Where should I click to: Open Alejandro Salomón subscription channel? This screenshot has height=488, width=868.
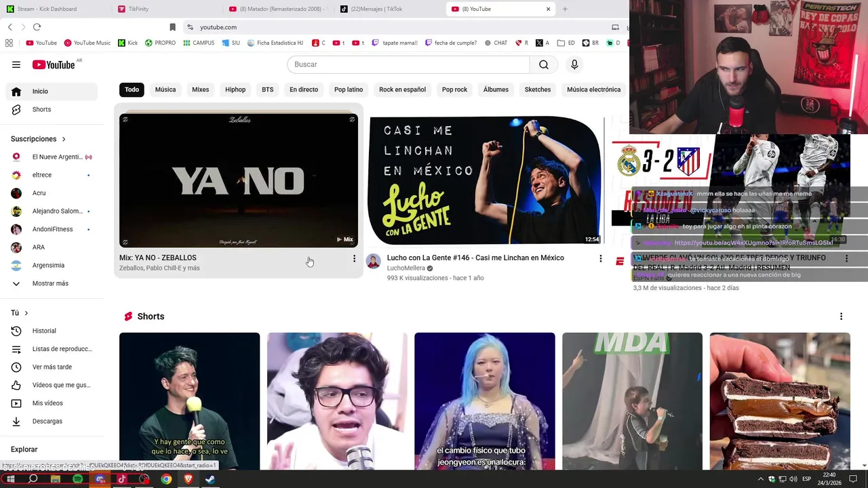[52, 211]
